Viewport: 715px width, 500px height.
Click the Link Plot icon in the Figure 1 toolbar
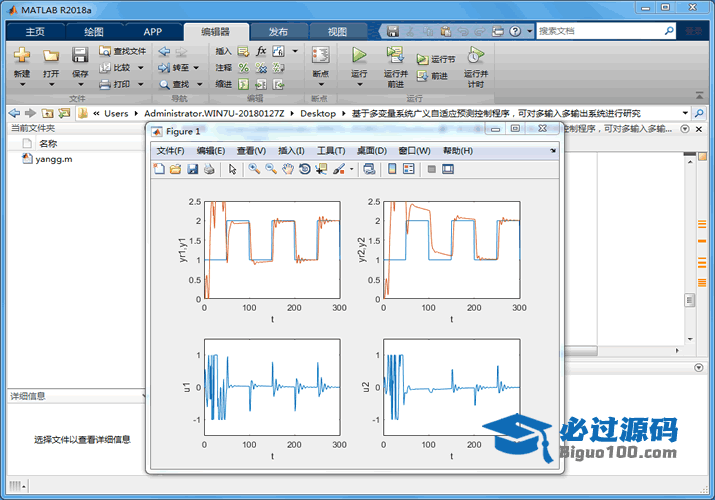(369, 169)
